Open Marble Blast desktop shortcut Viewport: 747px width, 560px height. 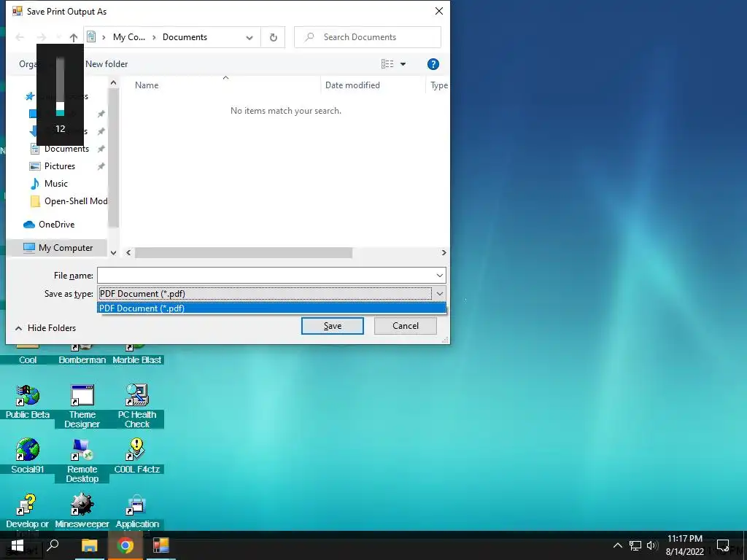coord(136,355)
